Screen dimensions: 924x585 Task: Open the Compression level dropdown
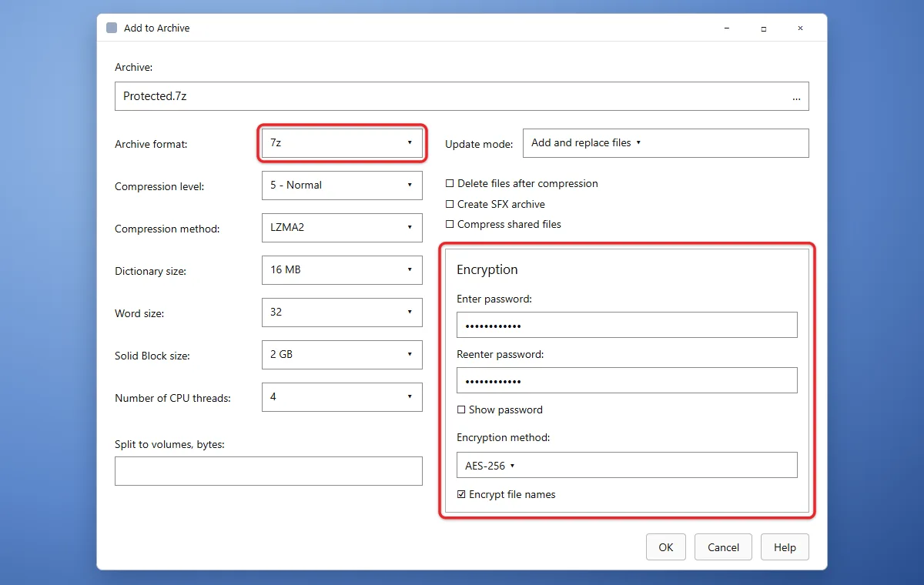pyautogui.click(x=342, y=186)
